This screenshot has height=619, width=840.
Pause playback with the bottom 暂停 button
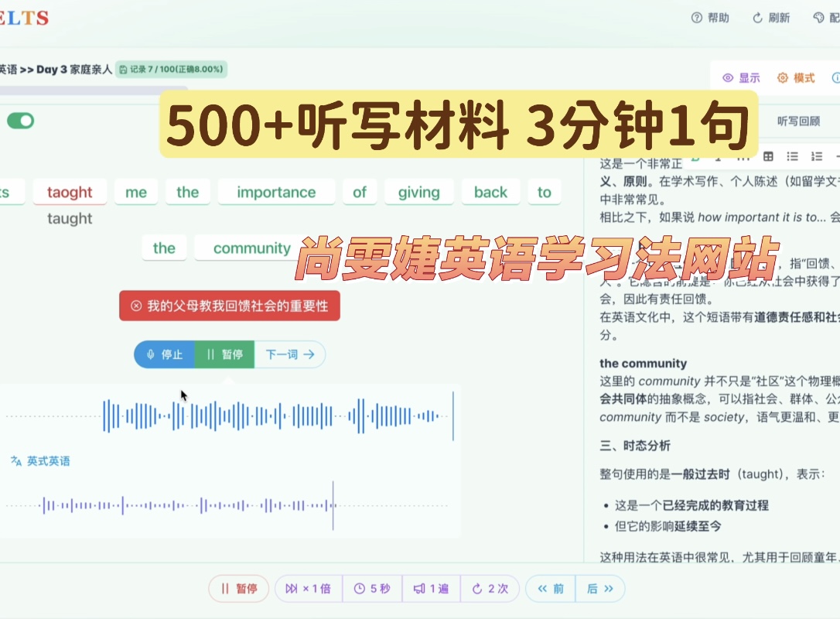238,589
